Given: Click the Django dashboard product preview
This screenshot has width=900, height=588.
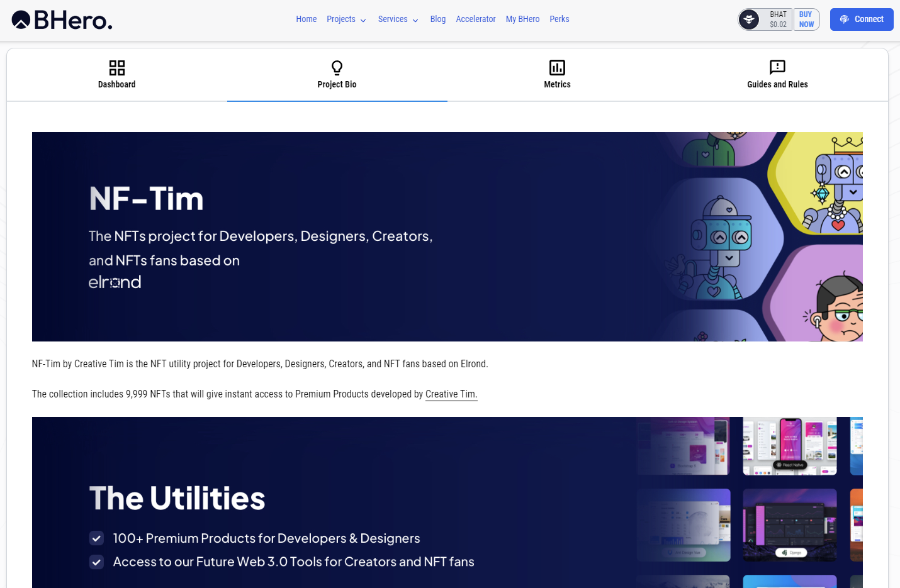Looking at the screenshot, I should [x=790, y=525].
